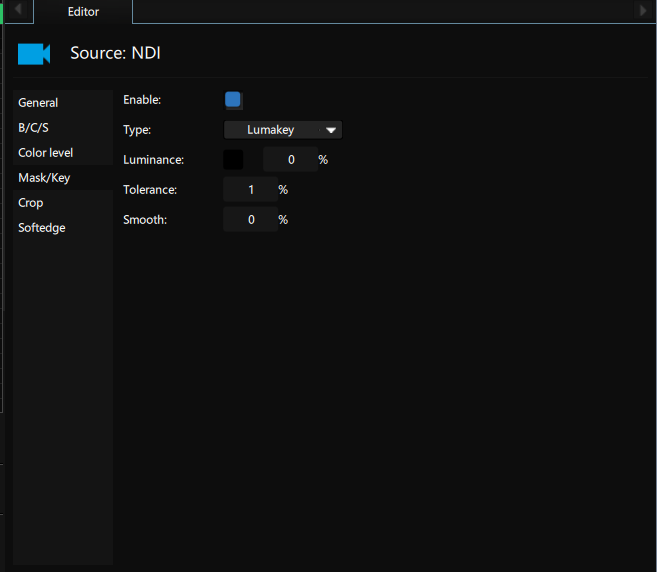Click the right scroll arrow of the tab bar
657x572 pixels.
click(643, 10)
